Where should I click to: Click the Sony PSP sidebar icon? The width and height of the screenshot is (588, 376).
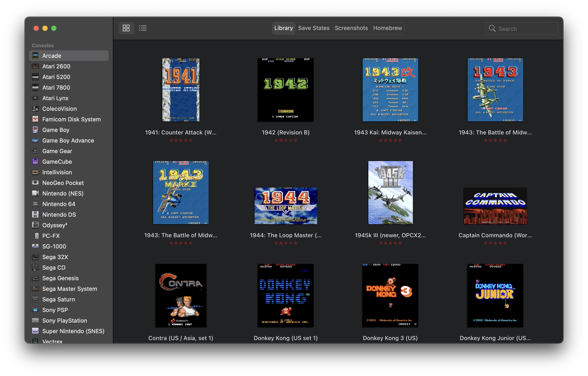point(35,310)
